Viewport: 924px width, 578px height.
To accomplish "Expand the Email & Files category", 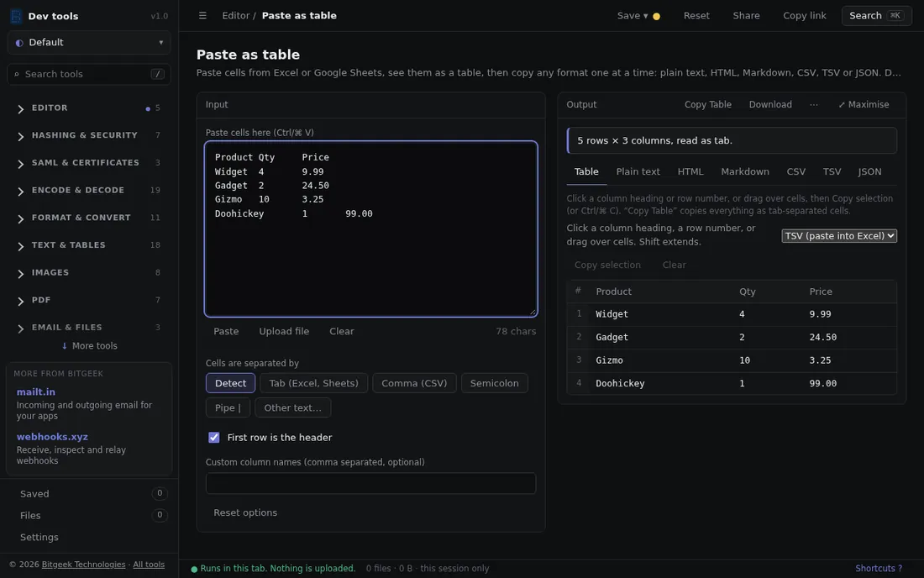I will [x=88, y=328].
